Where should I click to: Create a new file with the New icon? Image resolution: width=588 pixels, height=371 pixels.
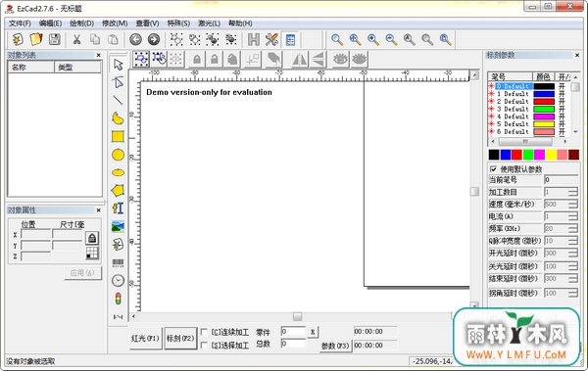tap(18, 39)
